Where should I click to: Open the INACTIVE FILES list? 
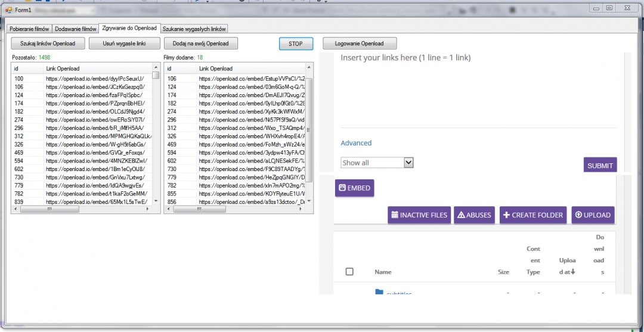418,215
